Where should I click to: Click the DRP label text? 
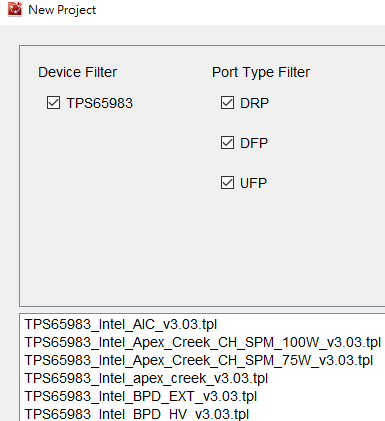pyautogui.click(x=254, y=103)
